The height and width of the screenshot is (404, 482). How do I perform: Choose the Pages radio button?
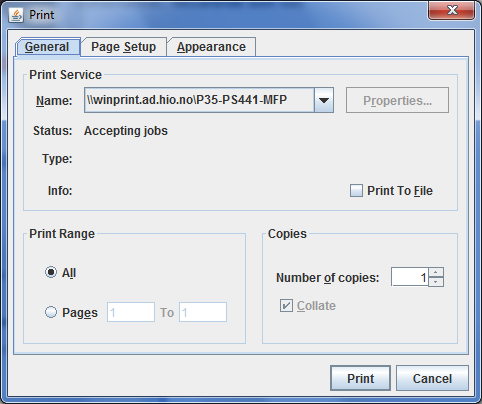51,312
